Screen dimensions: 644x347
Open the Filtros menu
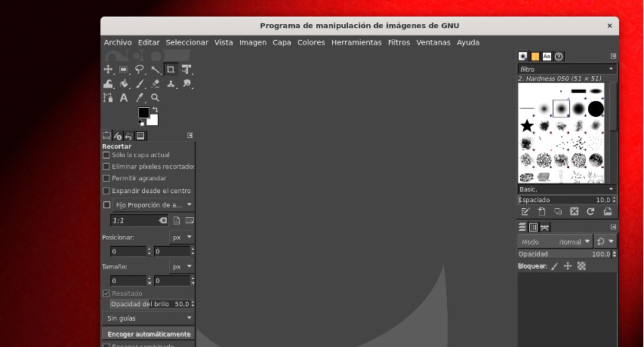(399, 42)
